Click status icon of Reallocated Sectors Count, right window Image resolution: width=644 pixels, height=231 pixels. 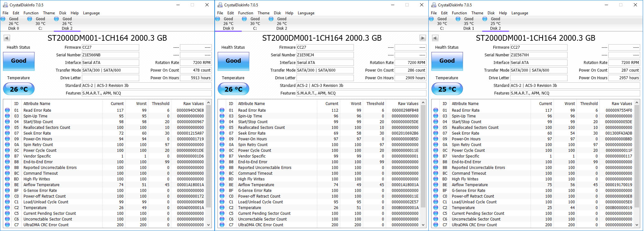point(436,127)
